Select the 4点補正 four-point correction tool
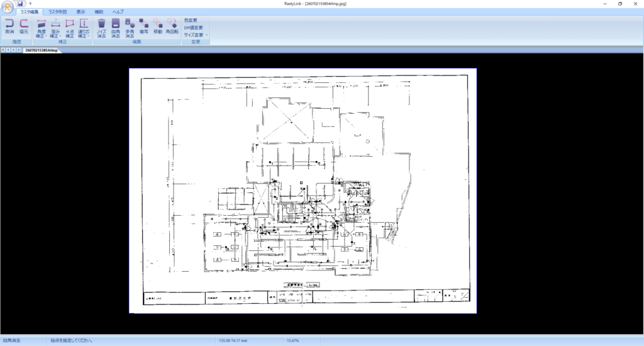This screenshot has height=346, width=644. (x=70, y=28)
